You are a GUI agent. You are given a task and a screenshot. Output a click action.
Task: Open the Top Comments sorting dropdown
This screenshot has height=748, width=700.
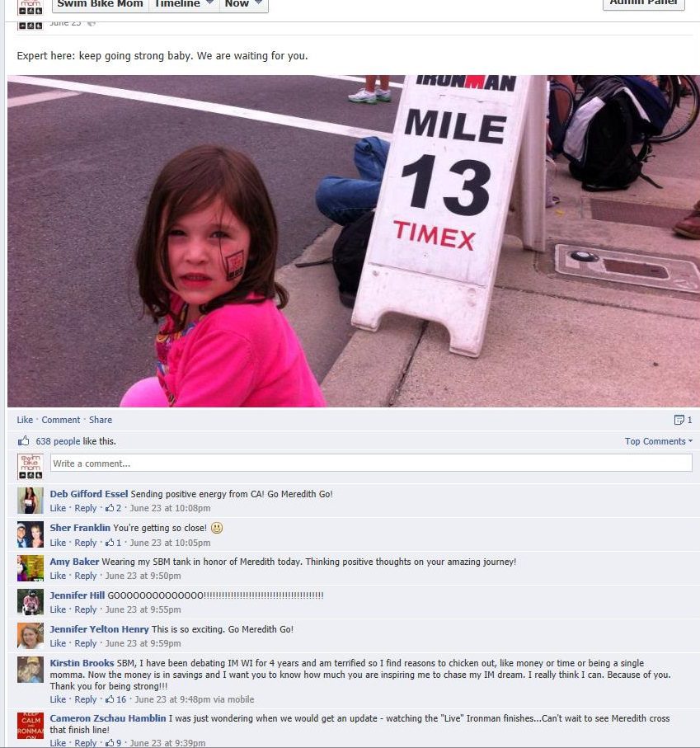click(x=659, y=441)
